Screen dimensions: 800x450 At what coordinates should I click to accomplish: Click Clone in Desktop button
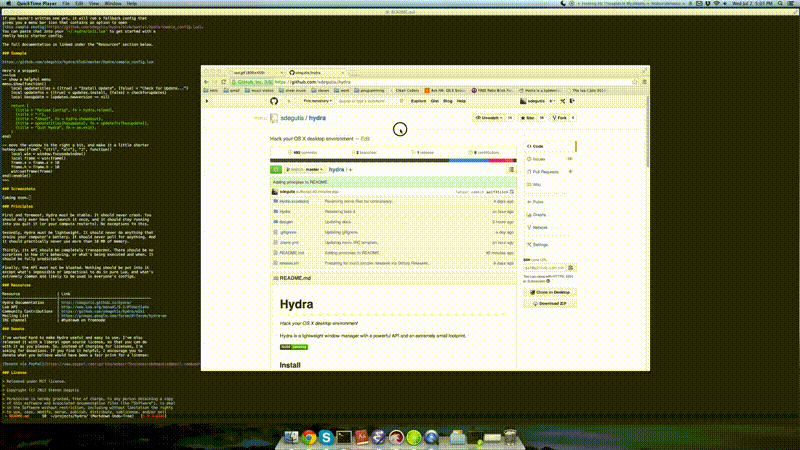(x=550, y=292)
